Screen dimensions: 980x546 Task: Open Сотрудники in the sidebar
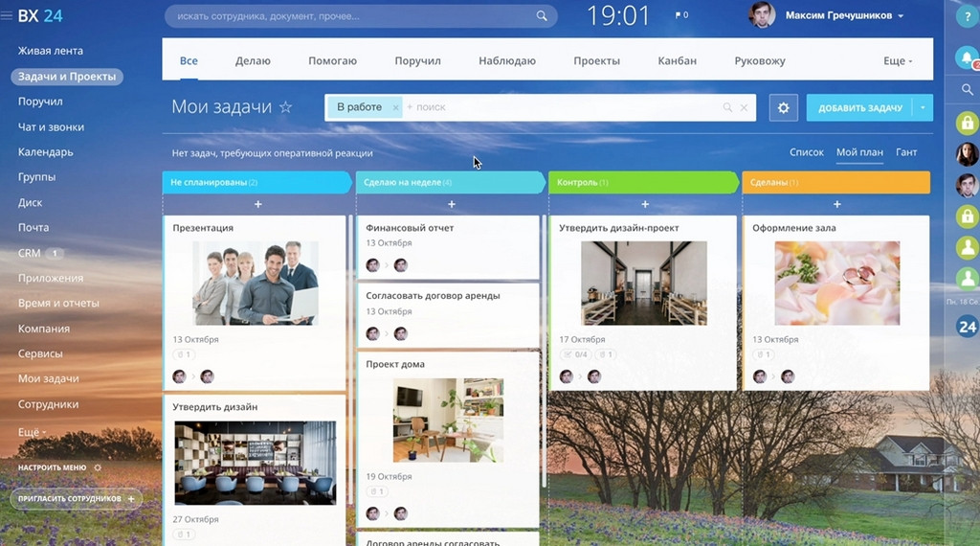pyautogui.click(x=48, y=404)
